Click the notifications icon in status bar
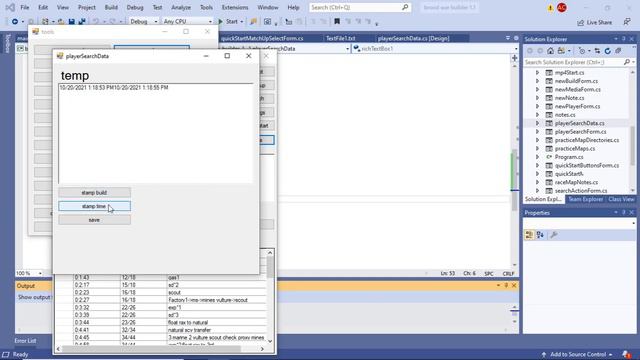This screenshot has width=640, height=360. tap(626, 354)
